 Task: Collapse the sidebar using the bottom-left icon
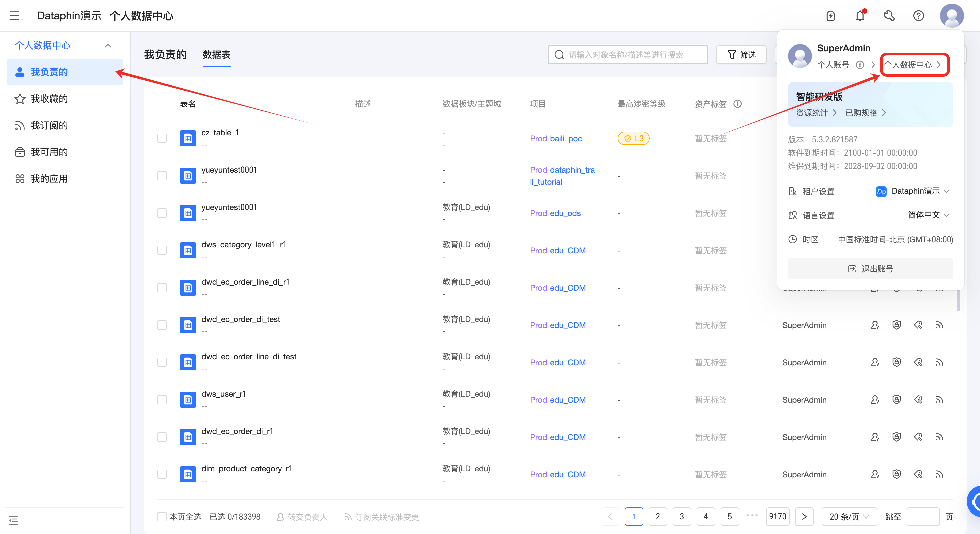(13, 520)
